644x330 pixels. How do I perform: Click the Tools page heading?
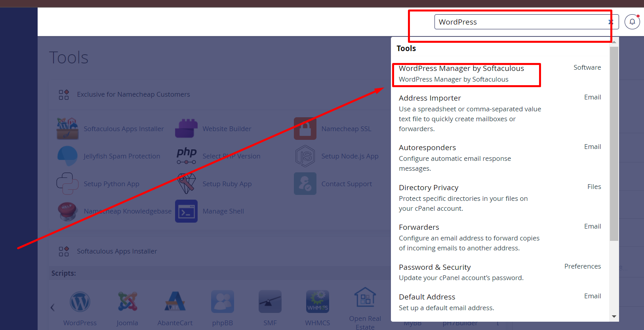(69, 57)
